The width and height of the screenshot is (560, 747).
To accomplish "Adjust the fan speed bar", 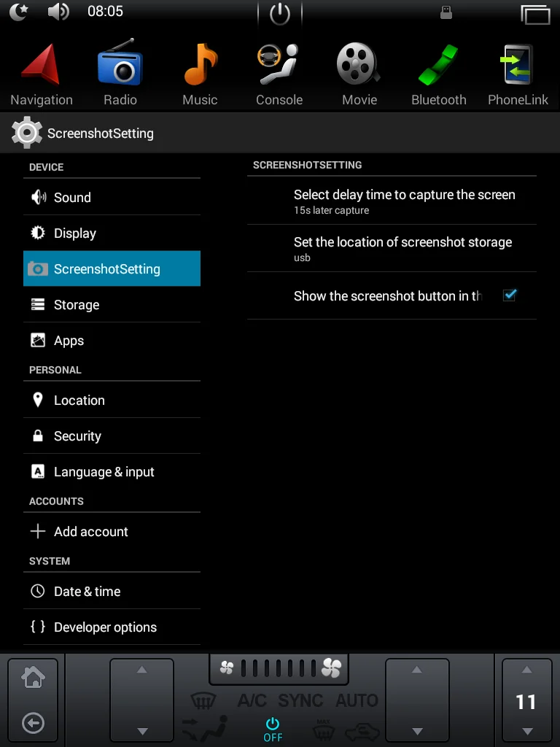I will [279, 668].
